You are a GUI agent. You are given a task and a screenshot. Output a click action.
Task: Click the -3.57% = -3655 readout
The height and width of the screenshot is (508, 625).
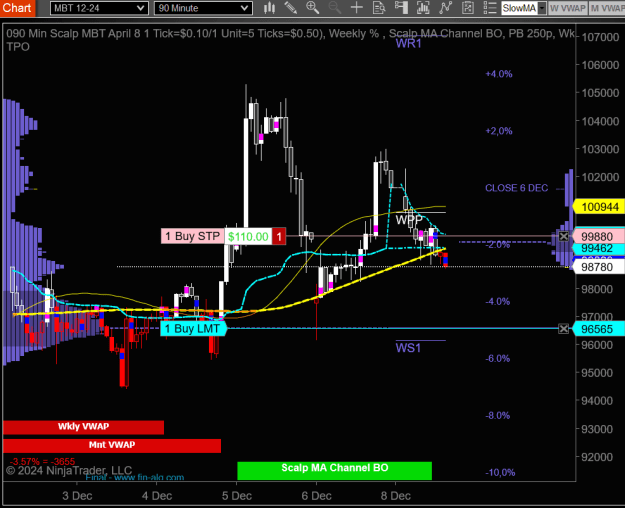pyautogui.click(x=42, y=461)
